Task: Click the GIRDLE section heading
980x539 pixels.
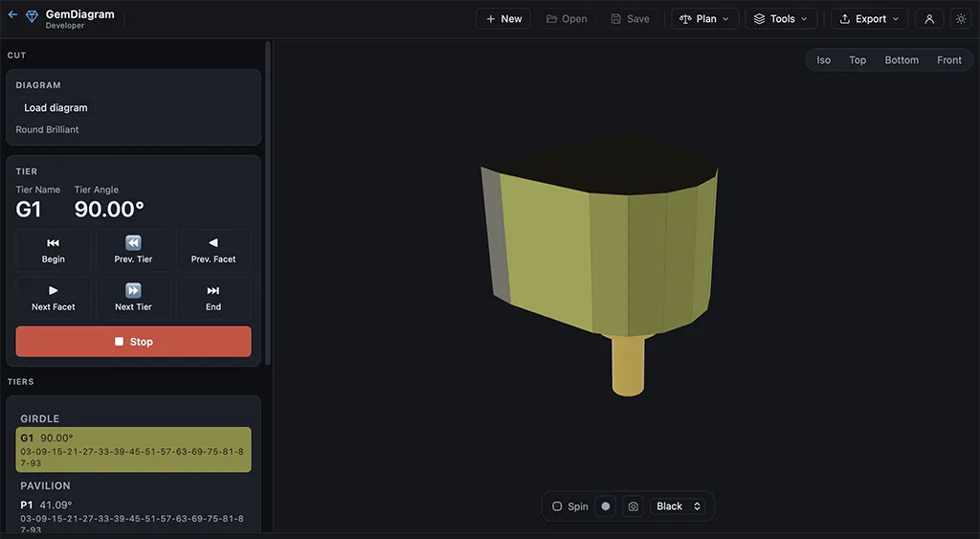Action: click(39, 419)
